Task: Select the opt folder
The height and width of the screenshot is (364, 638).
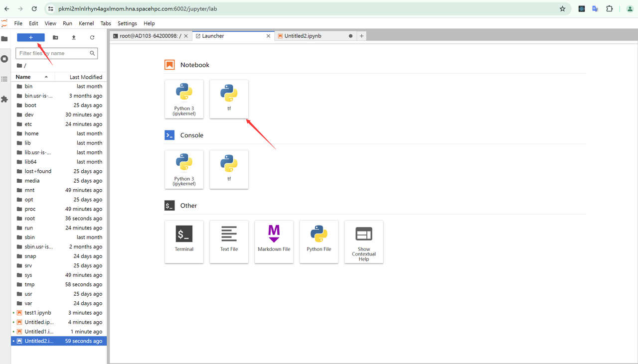Action: click(59, 200)
